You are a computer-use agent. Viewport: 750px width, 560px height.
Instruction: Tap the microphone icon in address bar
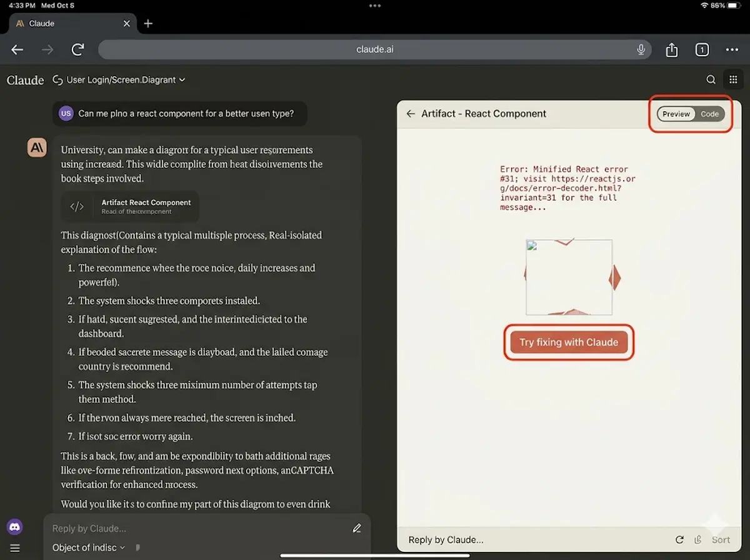(x=641, y=49)
